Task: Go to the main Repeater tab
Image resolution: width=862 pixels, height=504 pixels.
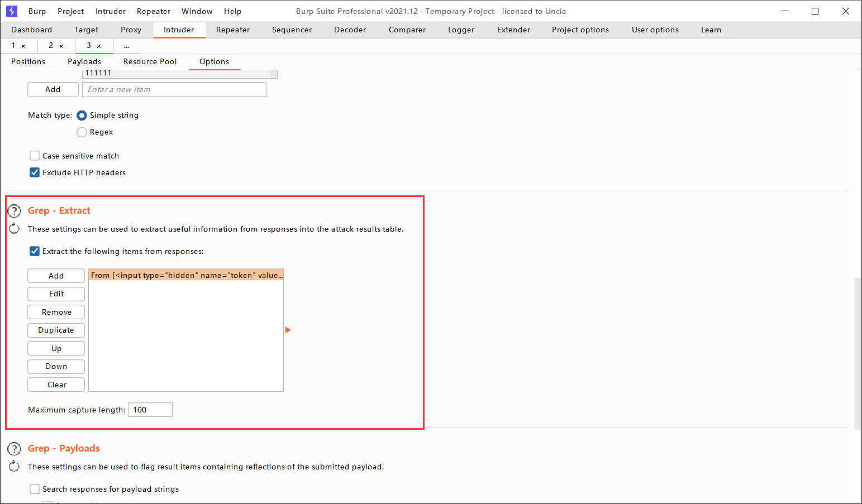Action: 233,30
